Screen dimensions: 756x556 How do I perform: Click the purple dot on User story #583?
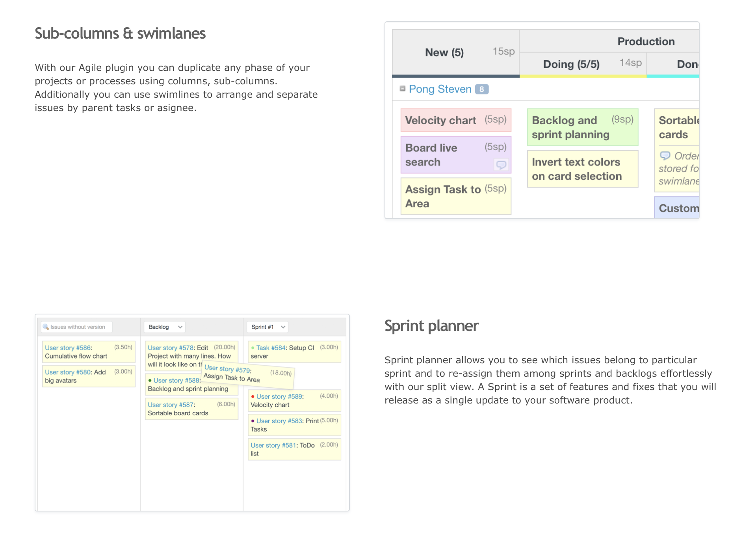tap(253, 421)
